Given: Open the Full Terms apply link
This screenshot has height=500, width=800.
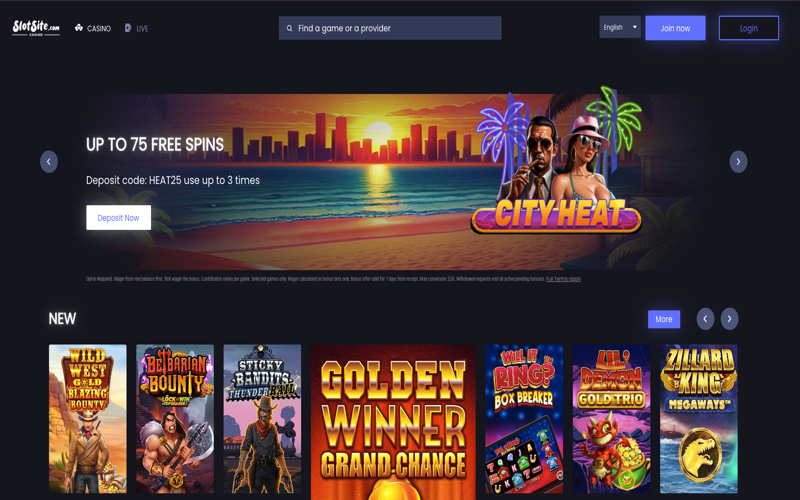Looking at the screenshot, I should coord(563,279).
